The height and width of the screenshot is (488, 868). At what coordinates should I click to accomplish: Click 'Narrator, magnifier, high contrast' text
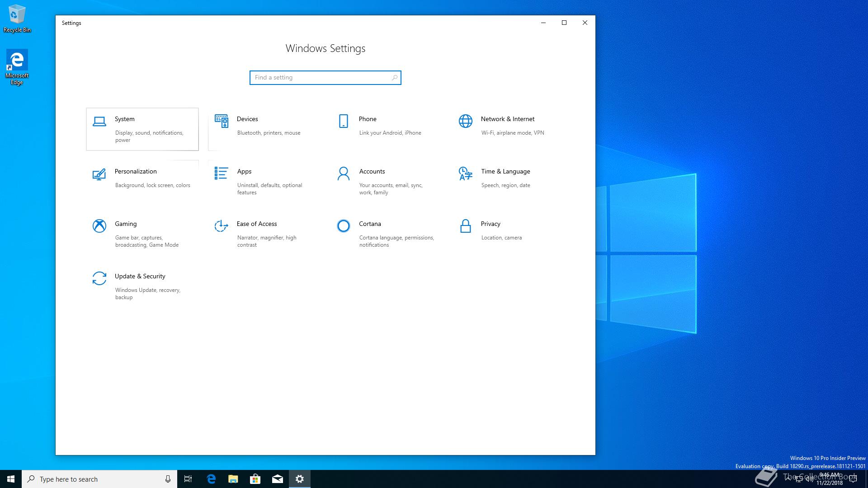[267, 241]
